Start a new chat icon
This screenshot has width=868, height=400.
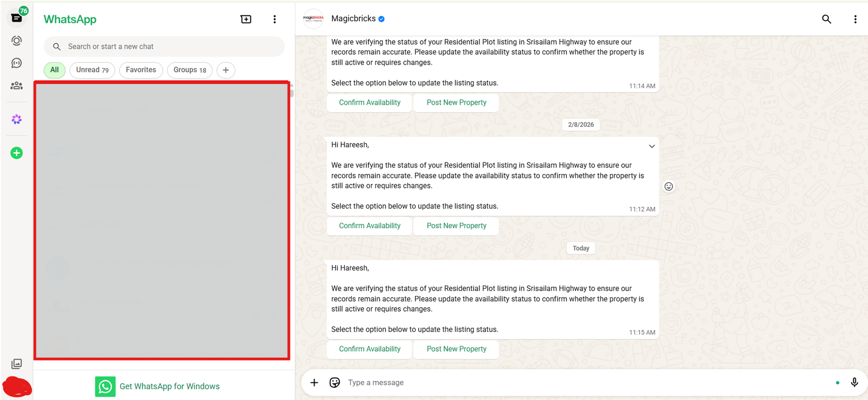click(x=246, y=19)
